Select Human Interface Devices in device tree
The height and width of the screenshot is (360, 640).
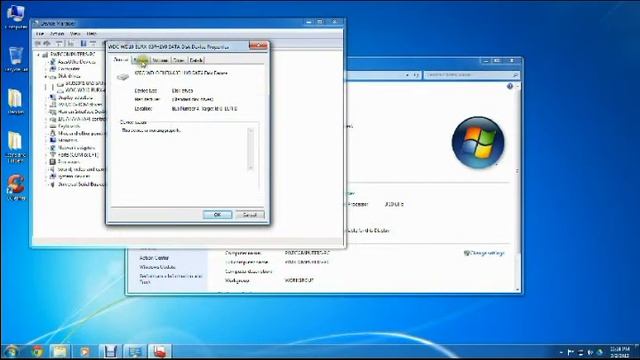(x=81, y=112)
